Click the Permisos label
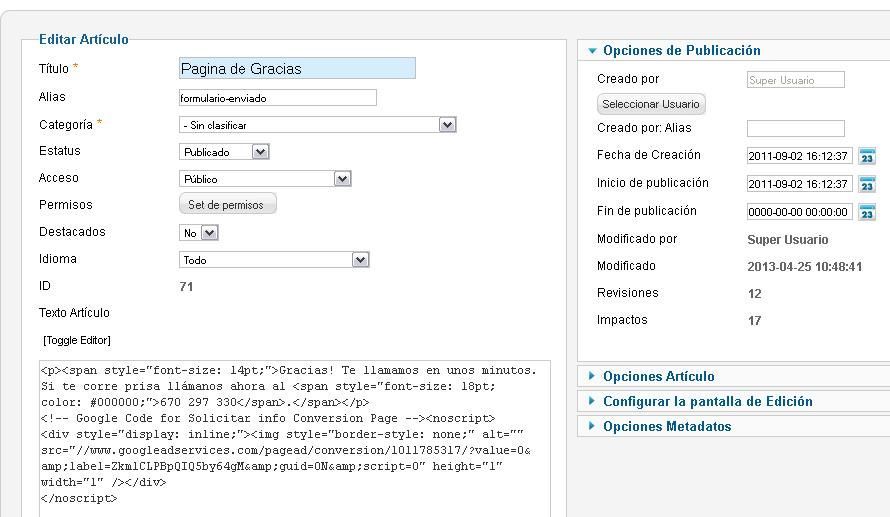 click(65, 205)
